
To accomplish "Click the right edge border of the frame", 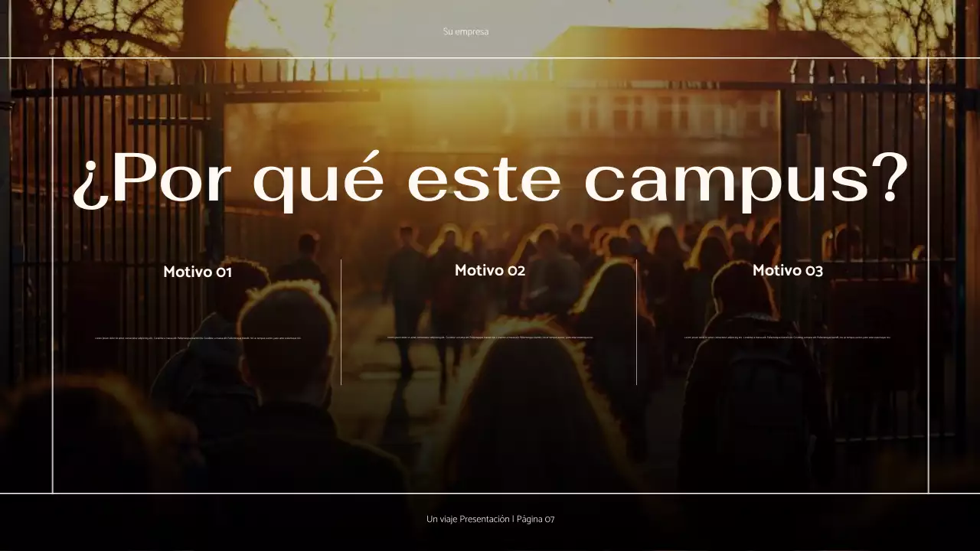I will coord(929,275).
